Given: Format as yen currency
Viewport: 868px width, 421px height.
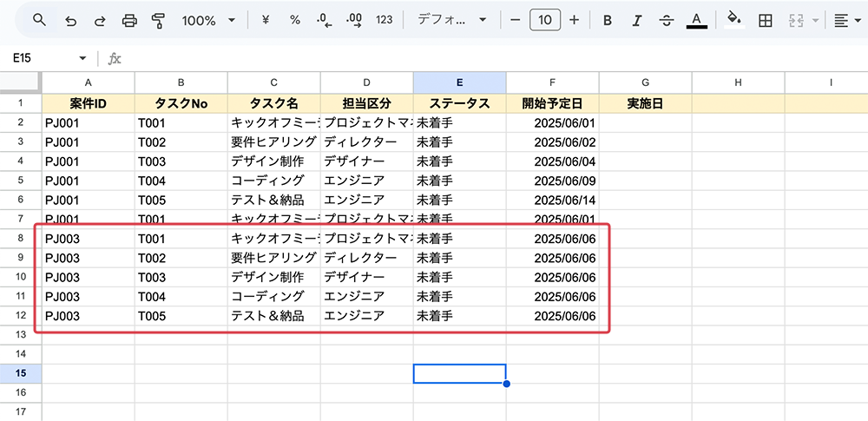Looking at the screenshot, I should 265,20.
